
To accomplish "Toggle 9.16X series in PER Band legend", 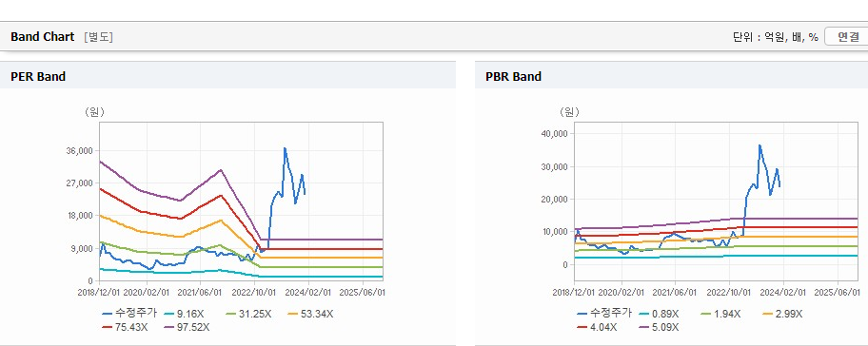I will click(x=185, y=314).
